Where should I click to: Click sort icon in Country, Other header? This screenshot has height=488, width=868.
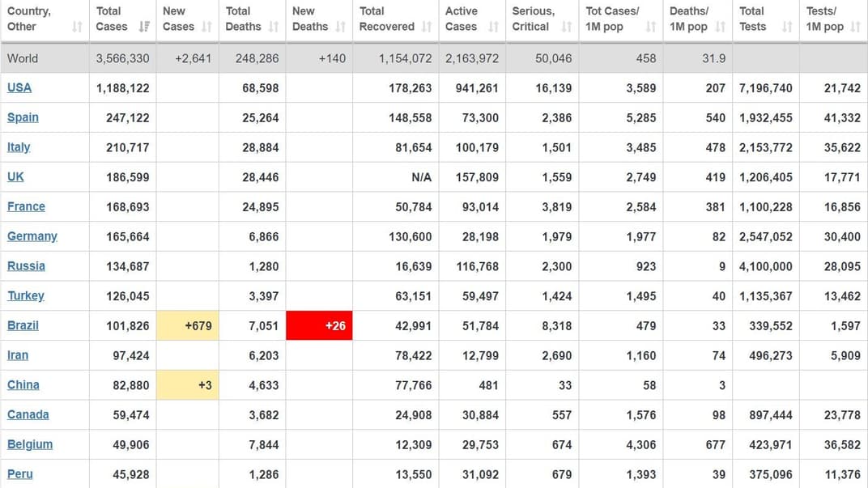pyautogui.click(x=77, y=27)
